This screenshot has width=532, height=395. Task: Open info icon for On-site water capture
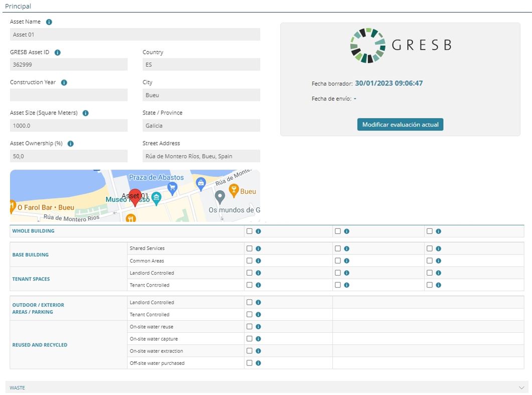[x=258, y=339]
